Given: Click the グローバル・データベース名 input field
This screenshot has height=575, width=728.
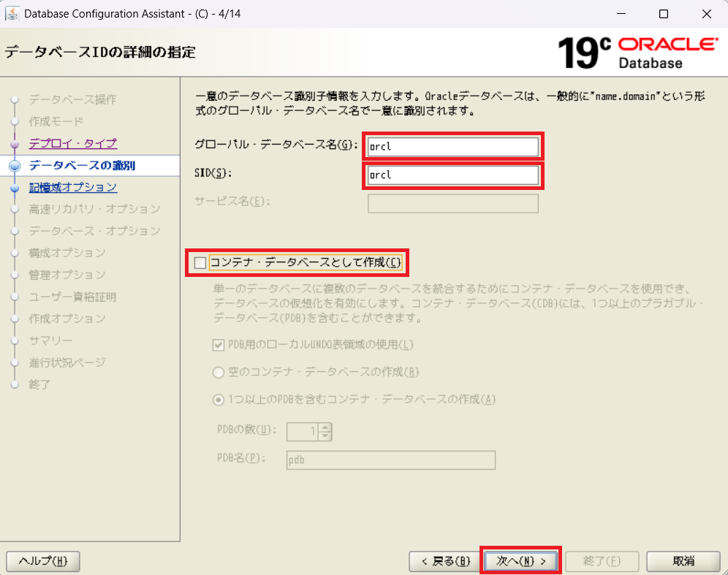Looking at the screenshot, I should 452,146.
